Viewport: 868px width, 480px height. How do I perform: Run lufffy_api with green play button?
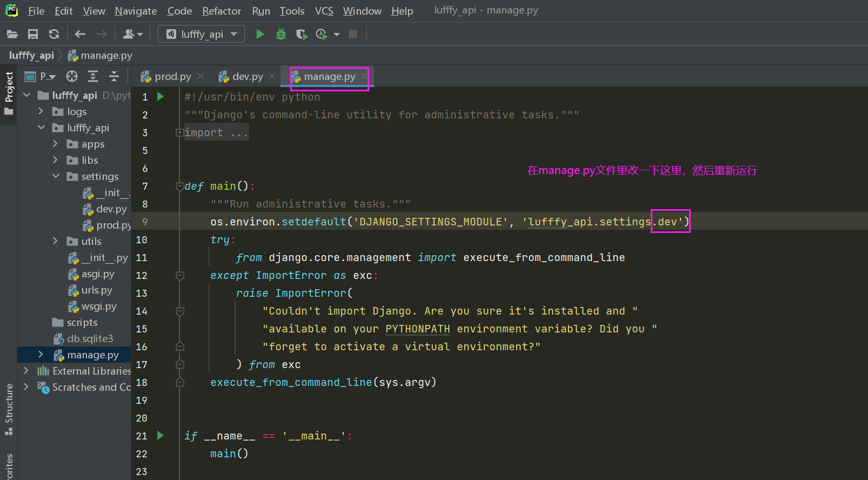tap(260, 34)
